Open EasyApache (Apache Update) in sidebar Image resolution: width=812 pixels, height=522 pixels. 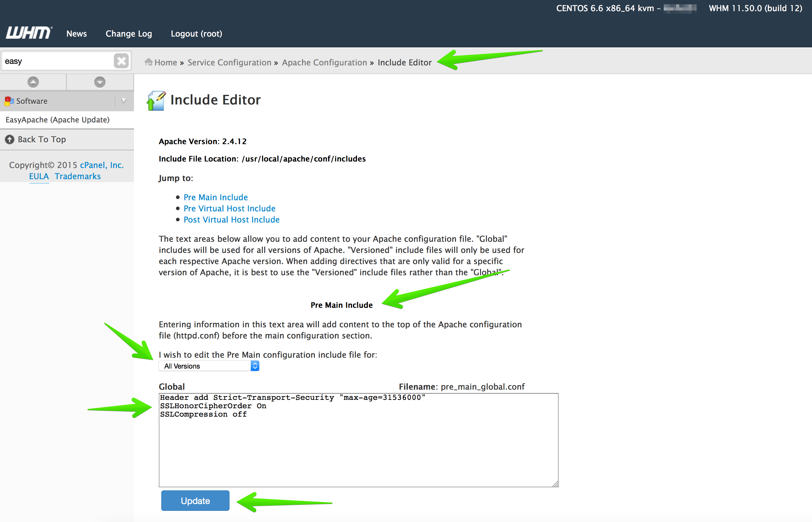click(x=57, y=120)
